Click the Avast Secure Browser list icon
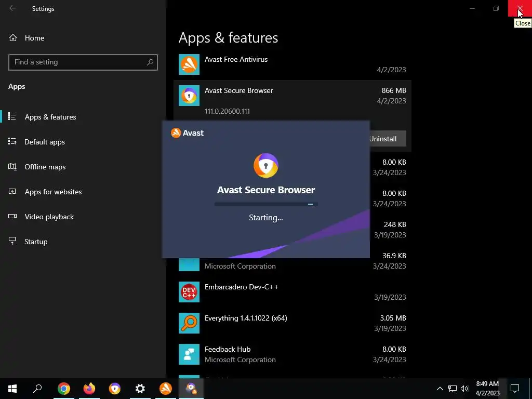The width and height of the screenshot is (532, 399). [x=189, y=96]
